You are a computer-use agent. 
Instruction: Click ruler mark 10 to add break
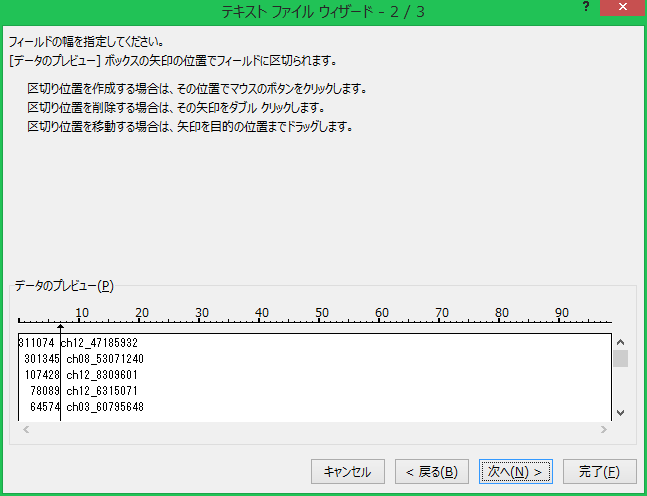82,320
